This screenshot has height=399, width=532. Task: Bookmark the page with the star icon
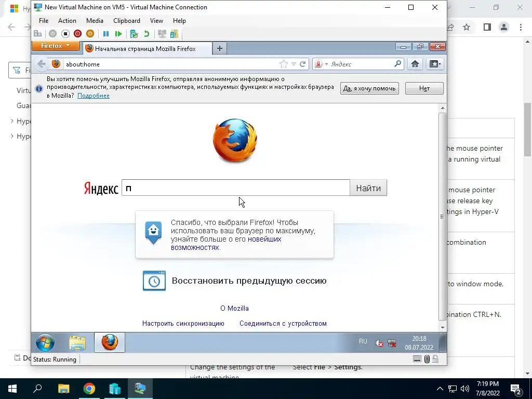[x=284, y=64]
